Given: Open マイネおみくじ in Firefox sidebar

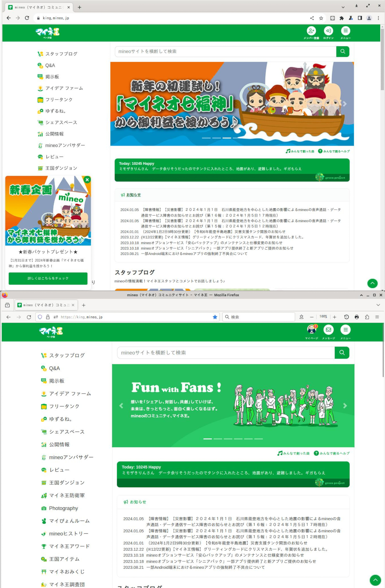Looking at the screenshot, I should [63, 572].
